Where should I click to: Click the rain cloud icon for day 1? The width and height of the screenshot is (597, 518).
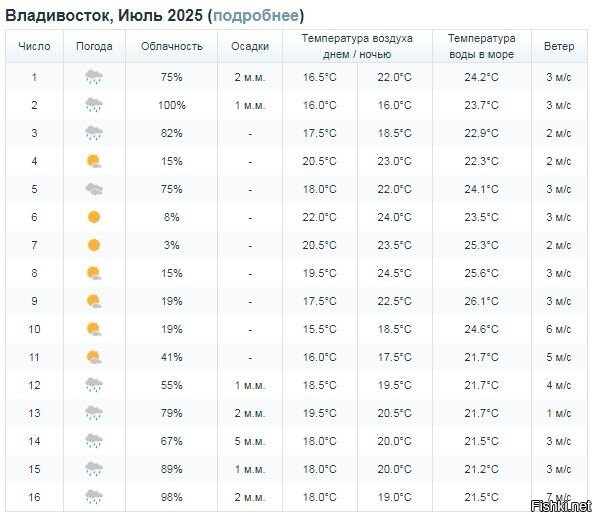click(94, 77)
